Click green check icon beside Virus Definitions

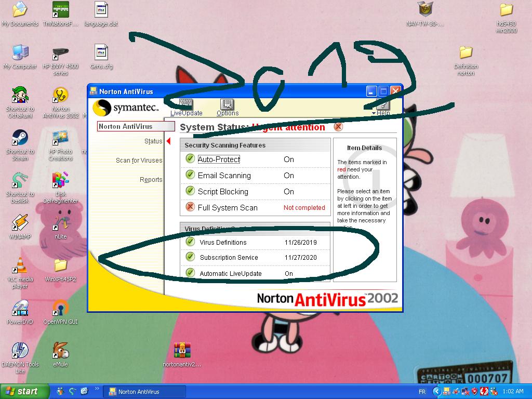pos(190,242)
